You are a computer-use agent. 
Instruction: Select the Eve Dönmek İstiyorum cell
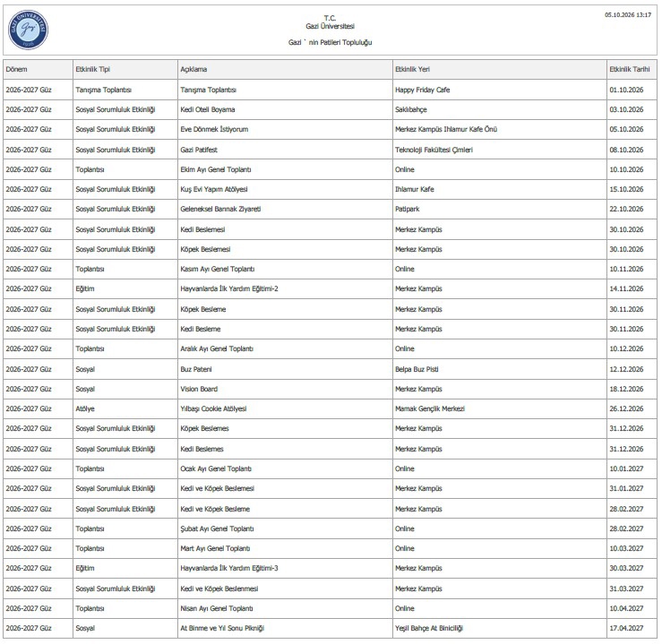(x=285, y=130)
